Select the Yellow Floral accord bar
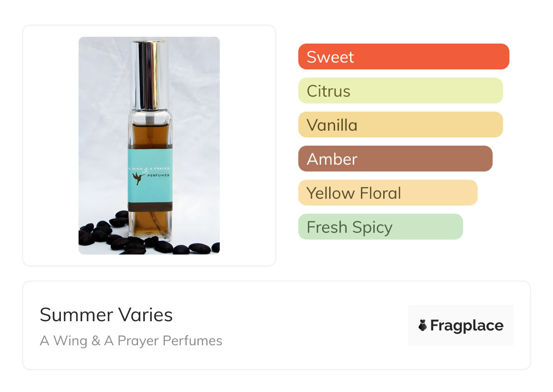Image resolution: width=553 pixels, height=392 pixels. click(388, 193)
